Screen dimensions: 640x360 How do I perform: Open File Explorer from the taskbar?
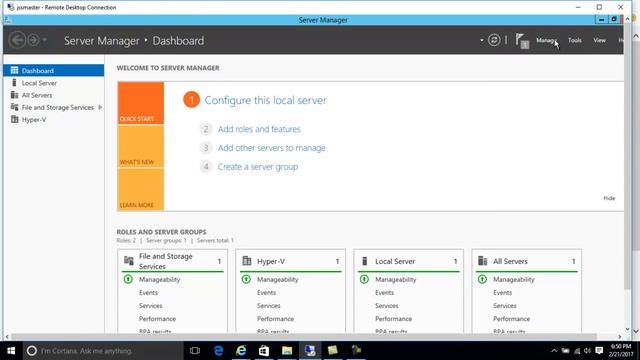287,351
